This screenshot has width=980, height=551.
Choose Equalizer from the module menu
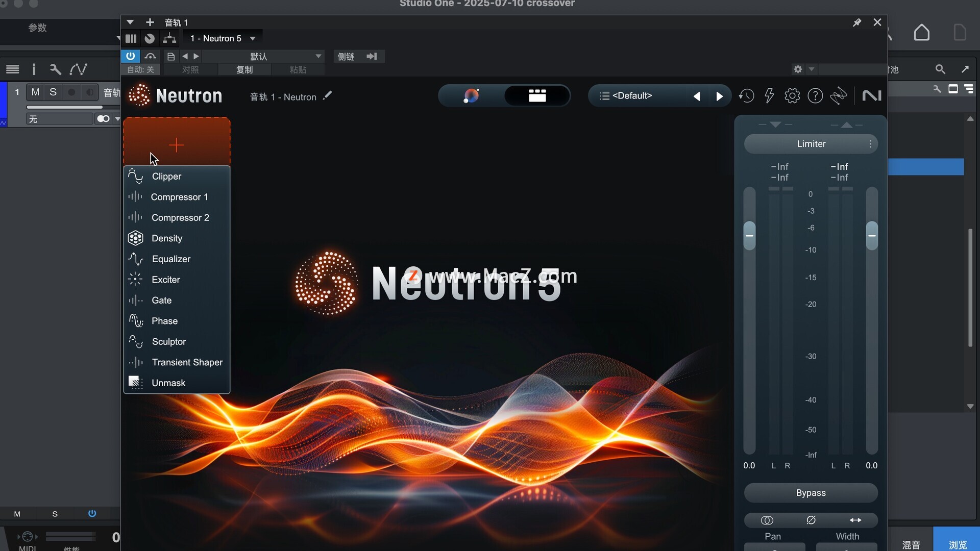(x=177, y=259)
